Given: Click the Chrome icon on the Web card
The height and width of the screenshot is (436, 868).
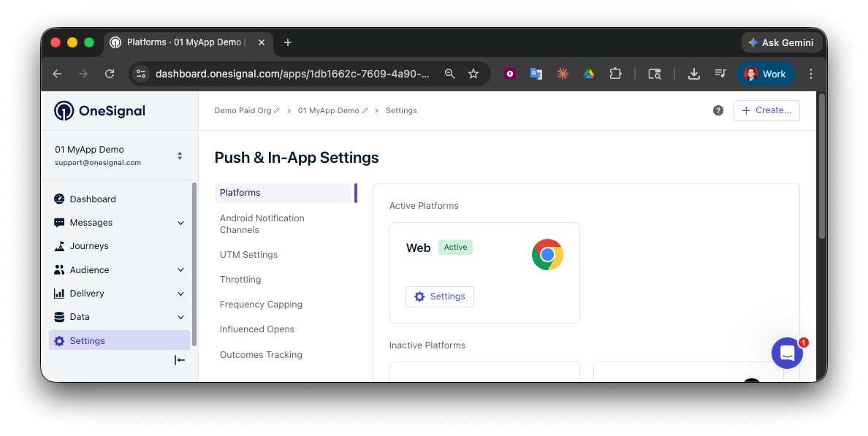Looking at the screenshot, I should 547,255.
